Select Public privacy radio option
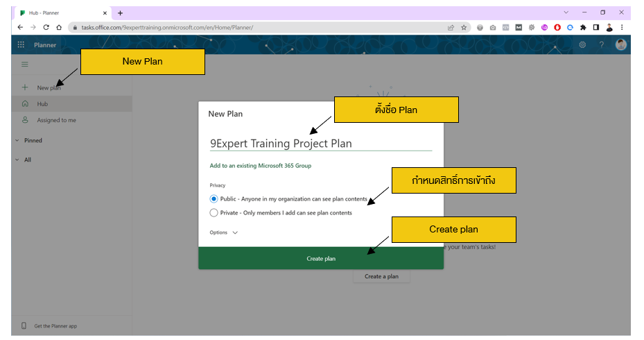 click(x=214, y=199)
